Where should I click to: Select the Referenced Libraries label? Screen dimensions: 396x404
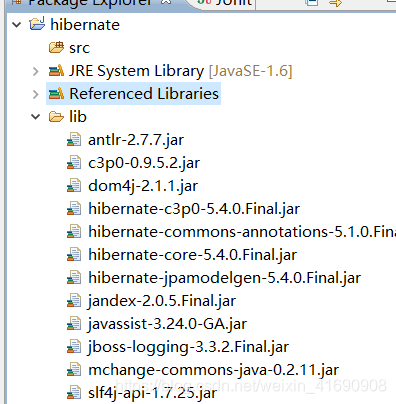point(144,94)
